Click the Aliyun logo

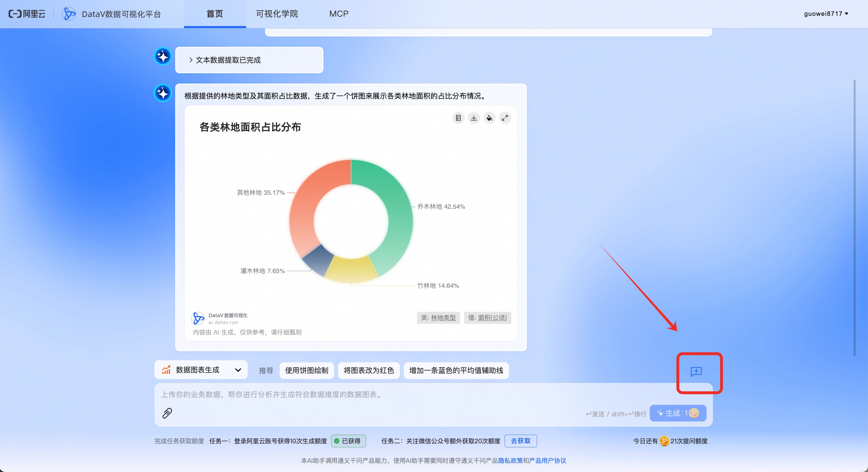tap(27, 14)
